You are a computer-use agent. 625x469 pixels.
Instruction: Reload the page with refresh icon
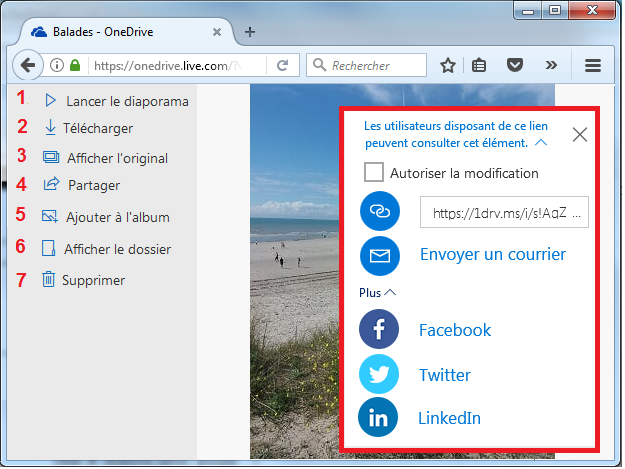click(283, 65)
